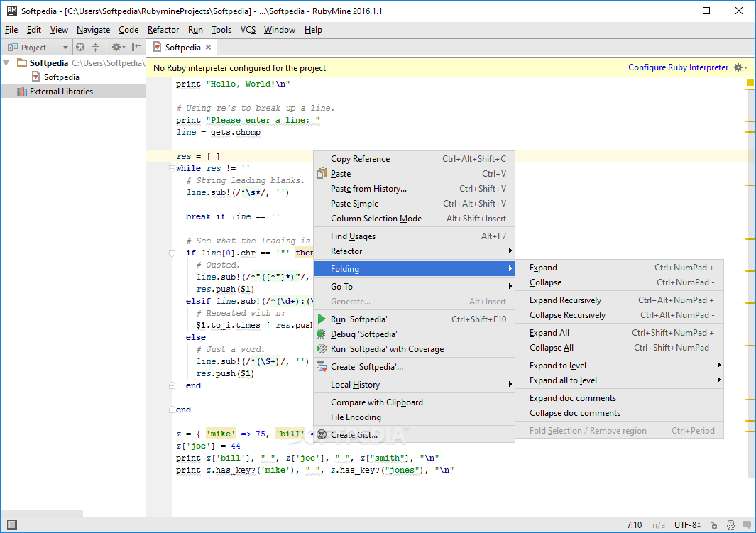
Task: Click the GitHub Create Gist icon
Action: [322, 434]
